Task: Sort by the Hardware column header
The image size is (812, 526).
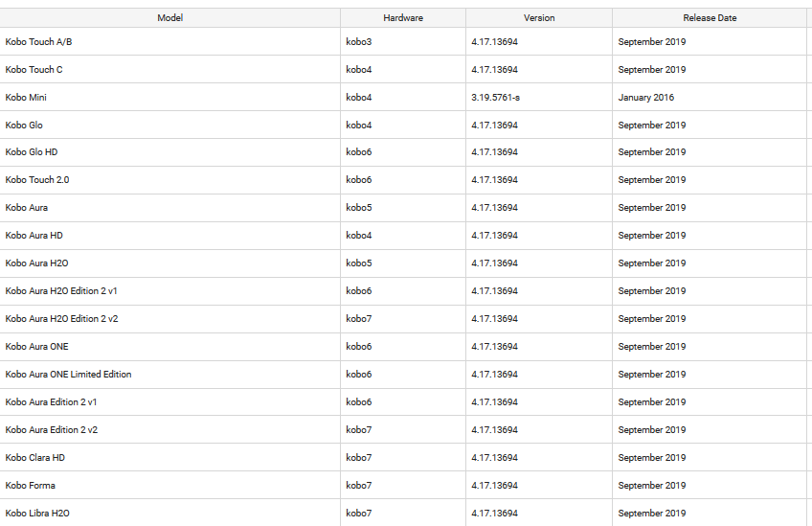Action: point(403,18)
